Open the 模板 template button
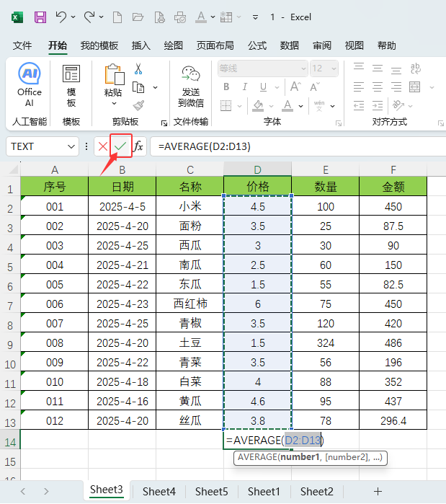Screen dimensions: 446x504 point(71,86)
